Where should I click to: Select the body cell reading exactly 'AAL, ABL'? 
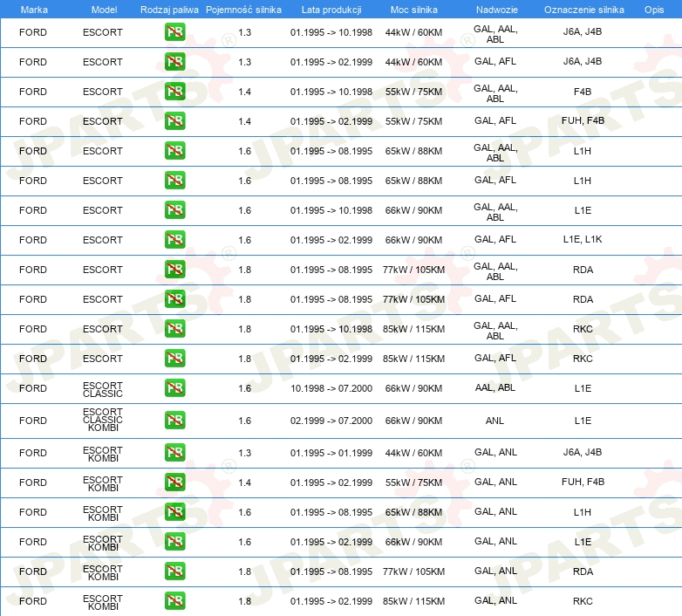pyautogui.click(x=495, y=387)
